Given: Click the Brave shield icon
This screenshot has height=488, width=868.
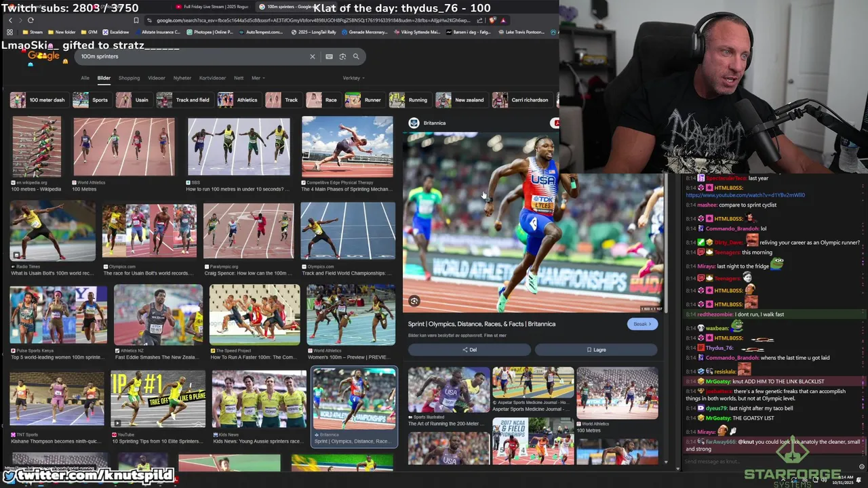Looking at the screenshot, I should tap(492, 20).
